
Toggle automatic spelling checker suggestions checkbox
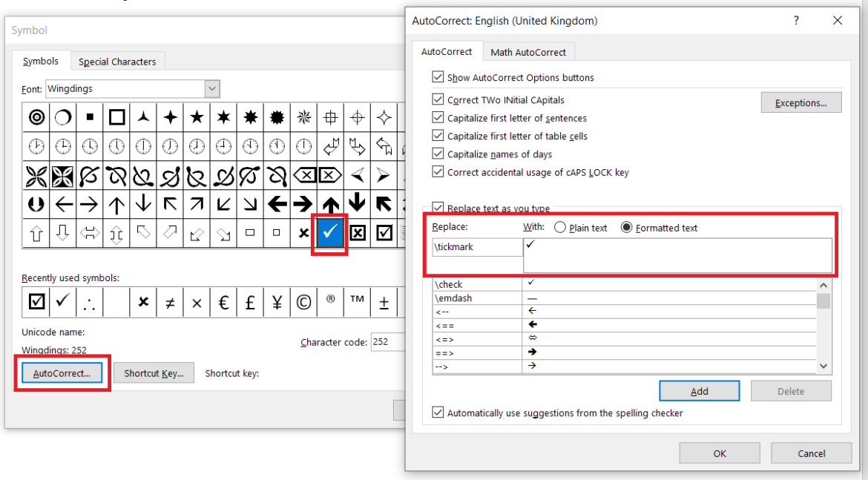pyautogui.click(x=438, y=412)
